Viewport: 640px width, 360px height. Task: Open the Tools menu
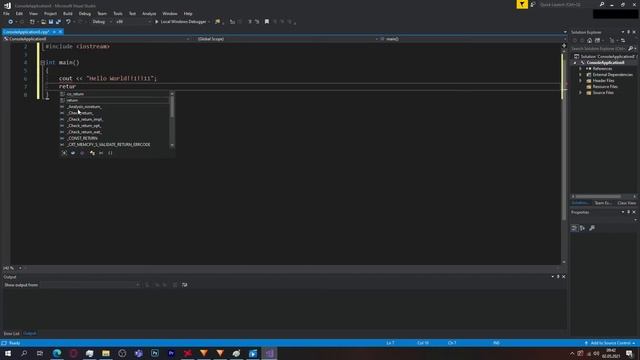118,13
